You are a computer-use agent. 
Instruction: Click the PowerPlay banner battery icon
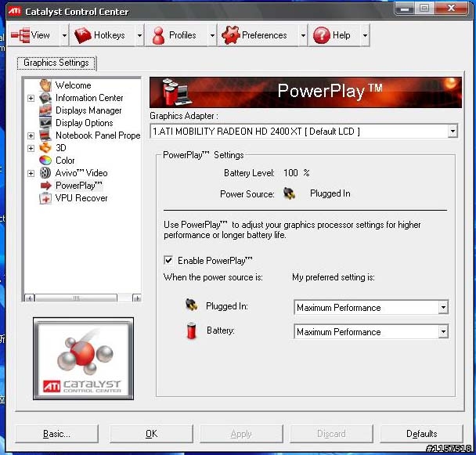click(175, 92)
